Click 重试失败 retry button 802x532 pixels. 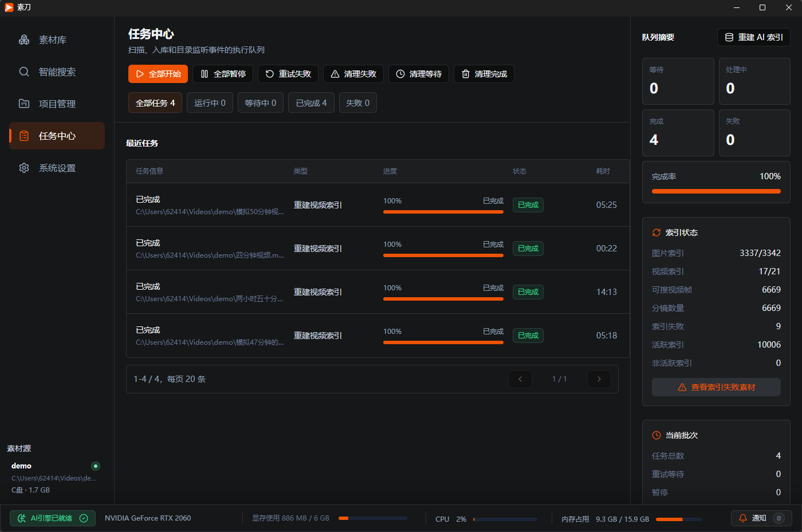(x=288, y=74)
